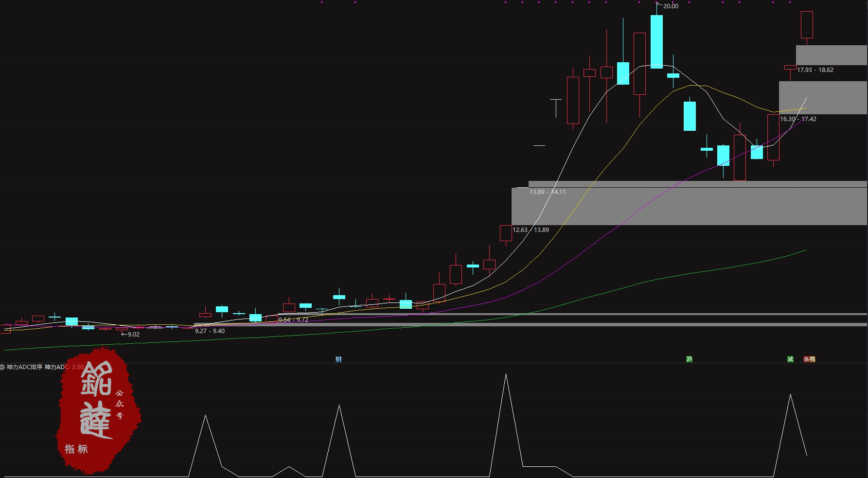The image size is (868, 478).
Task: Click the 12.63 - 13.89 gap label
Action: point(531,230)
